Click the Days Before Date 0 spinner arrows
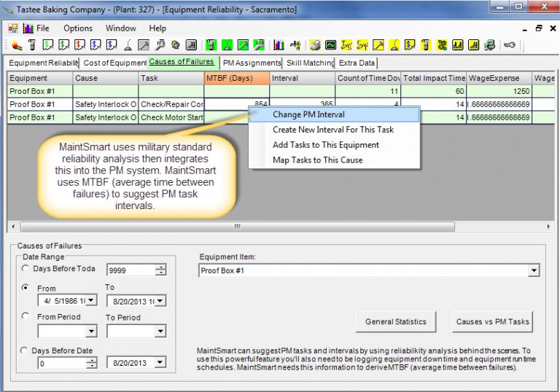This screenshot has height=392, width=560. pyautogui.click(x=92, y=363)
